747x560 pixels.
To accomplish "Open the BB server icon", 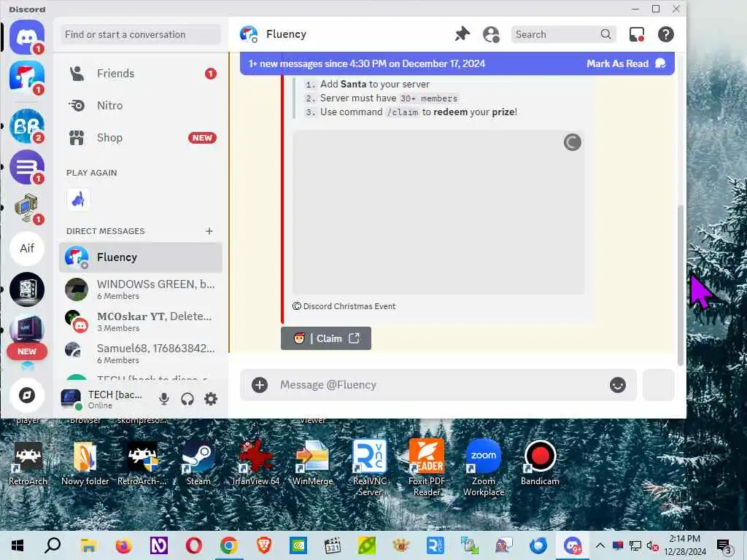I will tap(27, 125).
